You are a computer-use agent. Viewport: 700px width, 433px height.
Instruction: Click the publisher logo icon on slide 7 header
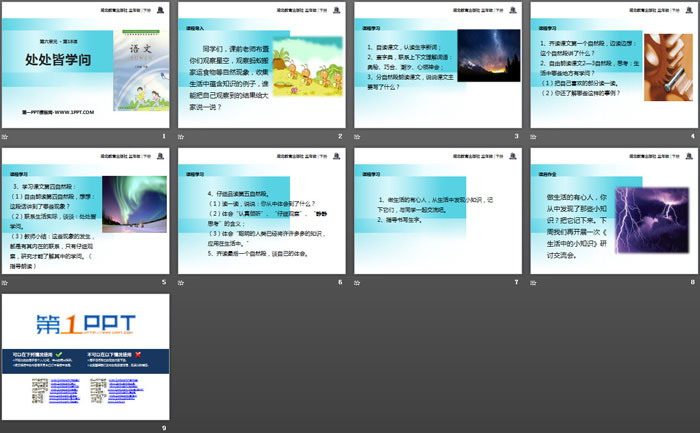click(513, 156)
